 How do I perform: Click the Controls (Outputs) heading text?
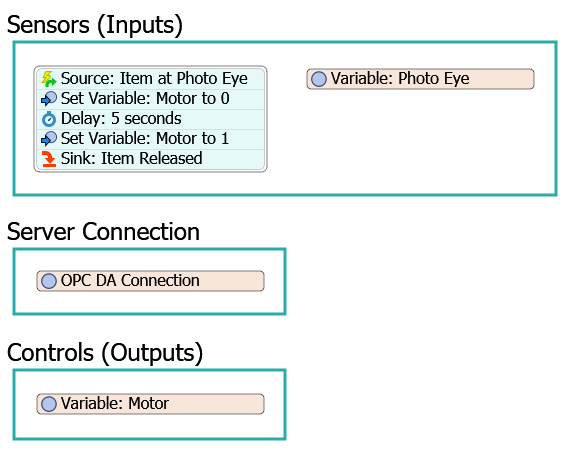click(x=105, y=353)
